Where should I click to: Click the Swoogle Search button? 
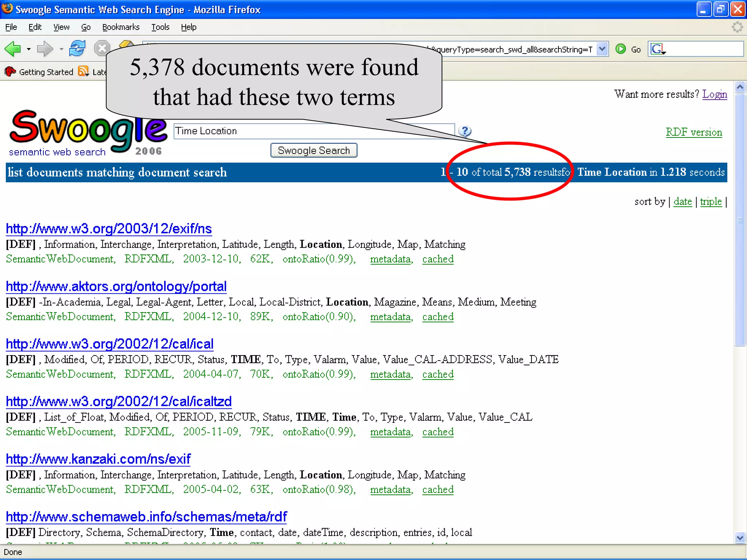pos(314,150)
